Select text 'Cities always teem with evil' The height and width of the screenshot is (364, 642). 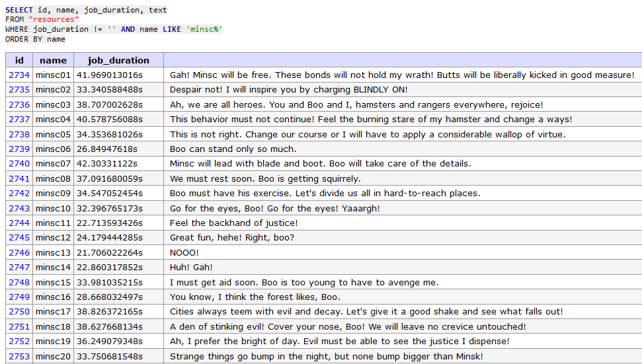point(235,312)
